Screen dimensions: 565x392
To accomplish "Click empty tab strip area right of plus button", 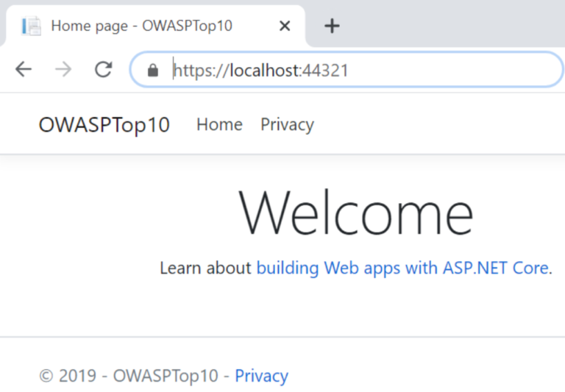I will coord(456,26).
